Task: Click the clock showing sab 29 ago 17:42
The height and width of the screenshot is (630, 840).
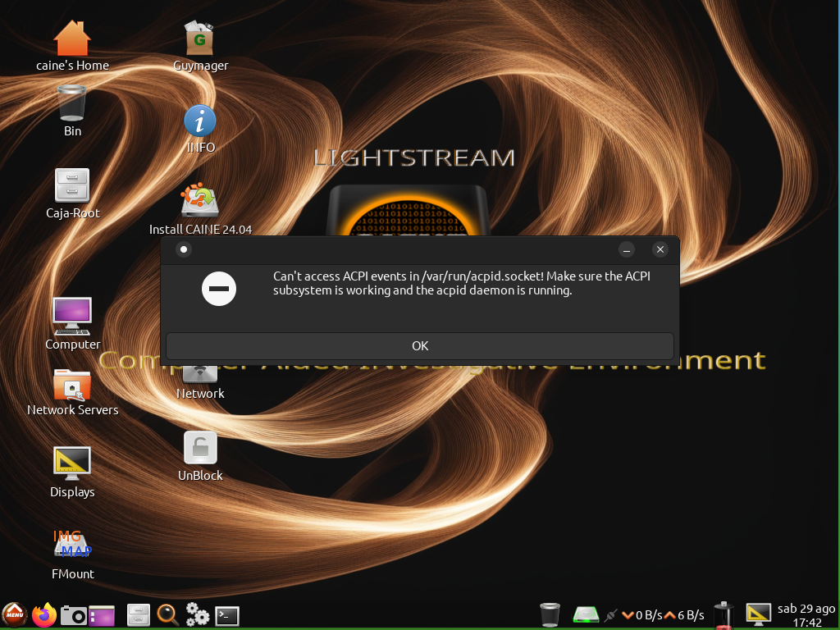Action: tap(806, 615)
